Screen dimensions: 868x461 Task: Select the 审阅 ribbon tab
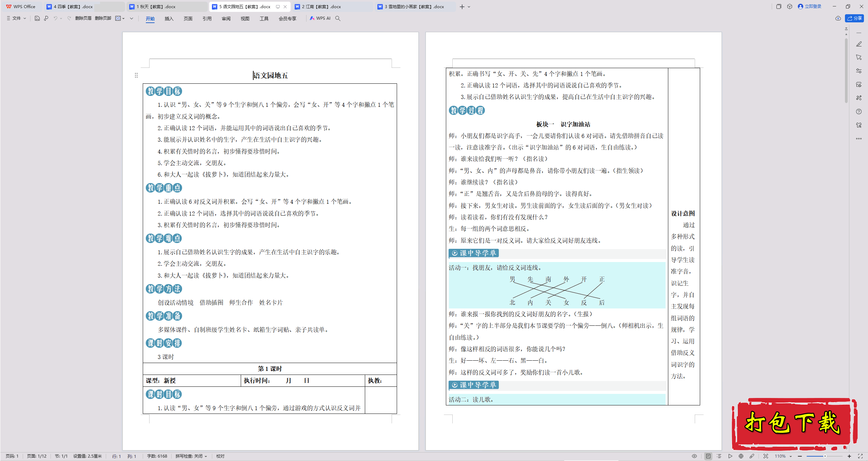pos(226,19)
